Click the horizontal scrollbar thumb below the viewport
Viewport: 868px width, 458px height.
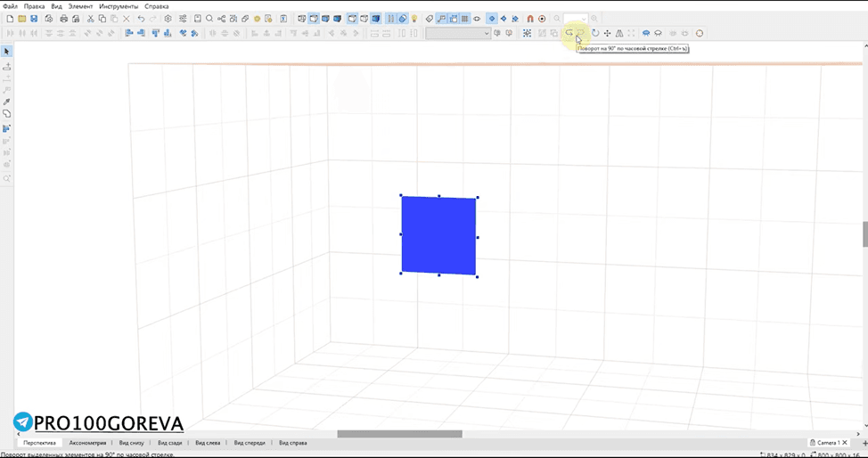click(x=399, y=434)
